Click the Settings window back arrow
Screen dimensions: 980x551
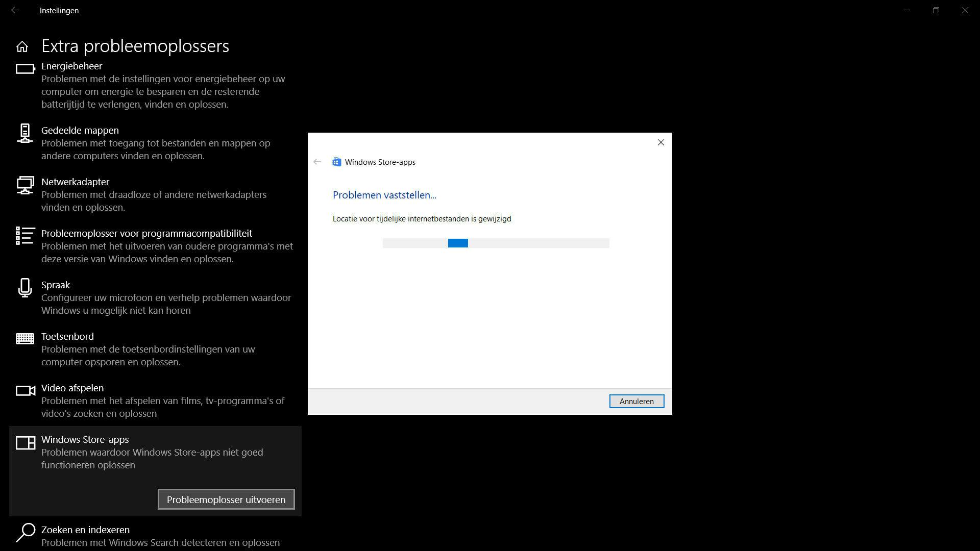pyautogui.click(x=15, y=10)
